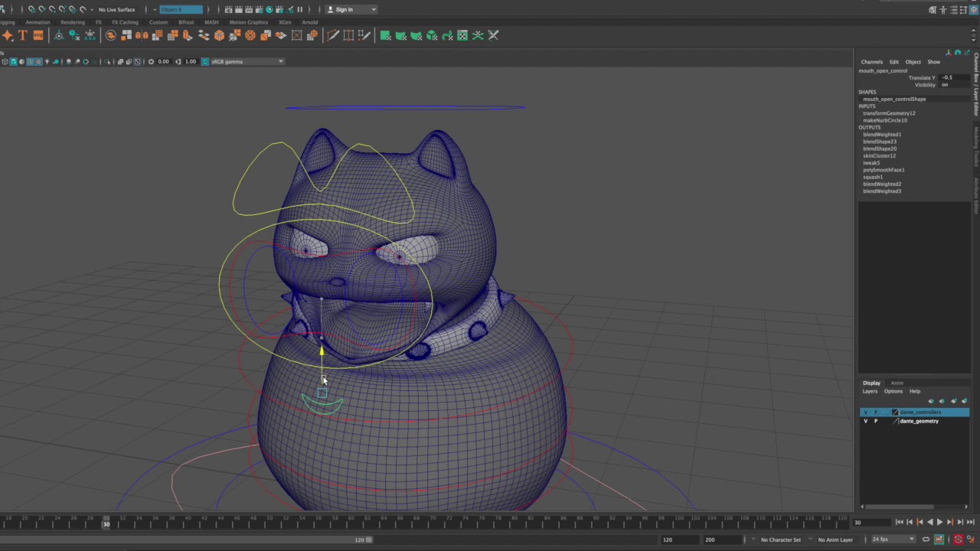Switch to the Animation shelf tab
This screenshot has width=980, height=551.
coord(38,22)
